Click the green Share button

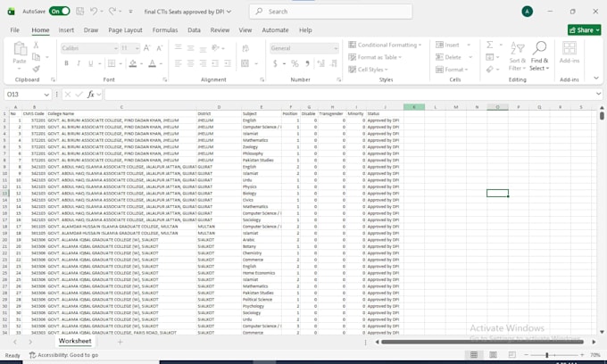(x=584, y=29)
